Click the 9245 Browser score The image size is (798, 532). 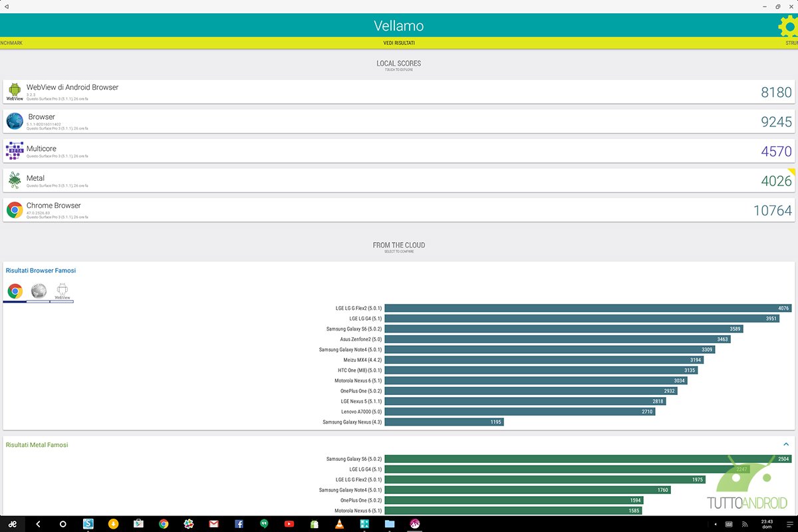pos(777,122)
